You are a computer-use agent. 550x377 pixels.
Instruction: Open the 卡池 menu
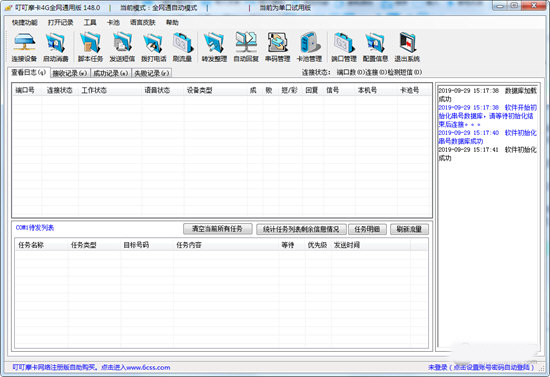pos(113,22)
